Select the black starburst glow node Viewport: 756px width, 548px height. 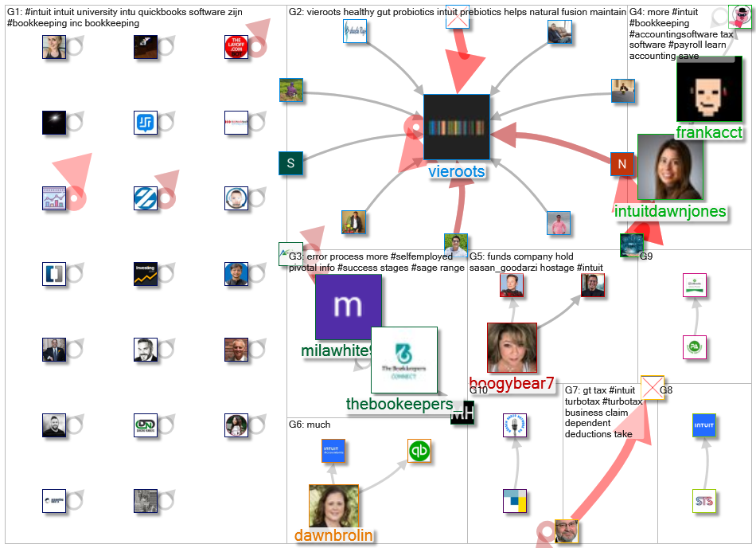click(x=54, y=123)
